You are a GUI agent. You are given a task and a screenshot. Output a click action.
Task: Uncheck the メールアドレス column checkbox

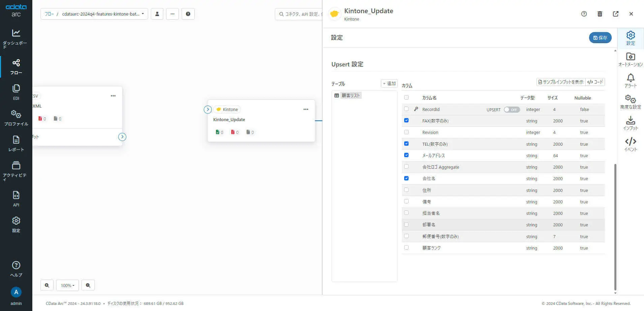[406, 155]
